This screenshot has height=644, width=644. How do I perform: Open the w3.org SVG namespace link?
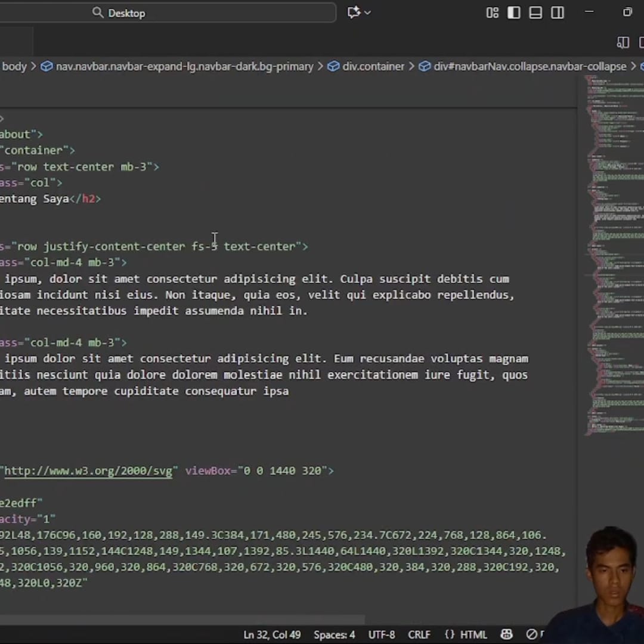point(88,470)
